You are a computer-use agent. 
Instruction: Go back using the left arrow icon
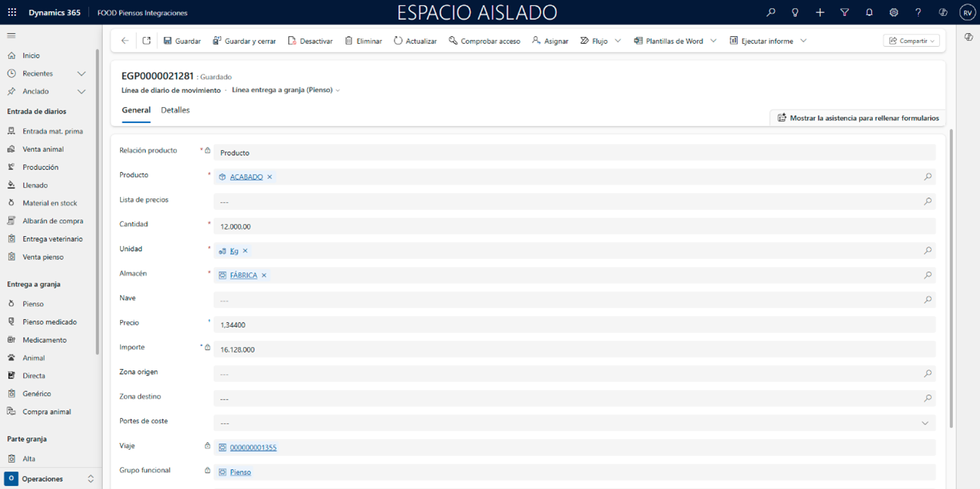(125, 41)
